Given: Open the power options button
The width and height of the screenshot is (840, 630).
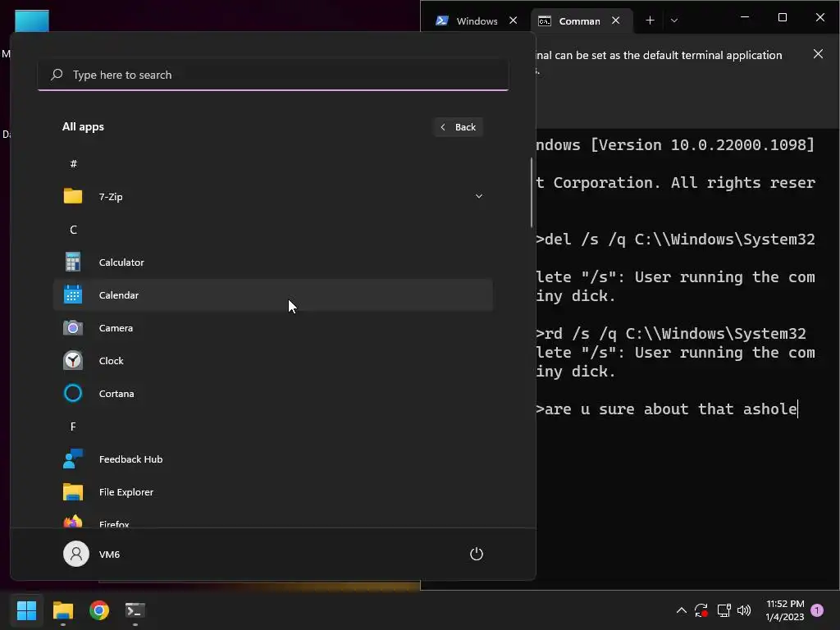Looking at the screenshot, I should [x=477, y=554].
